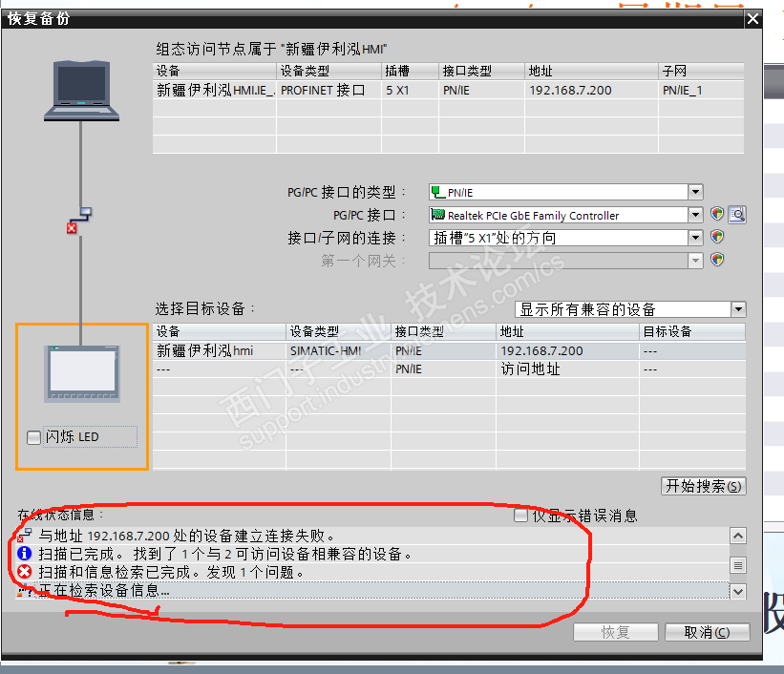The height and width of the screenshot is (674, 784).
Task: Click the 接口类型 column header in the target device table
Action: (x=443, y=331)
